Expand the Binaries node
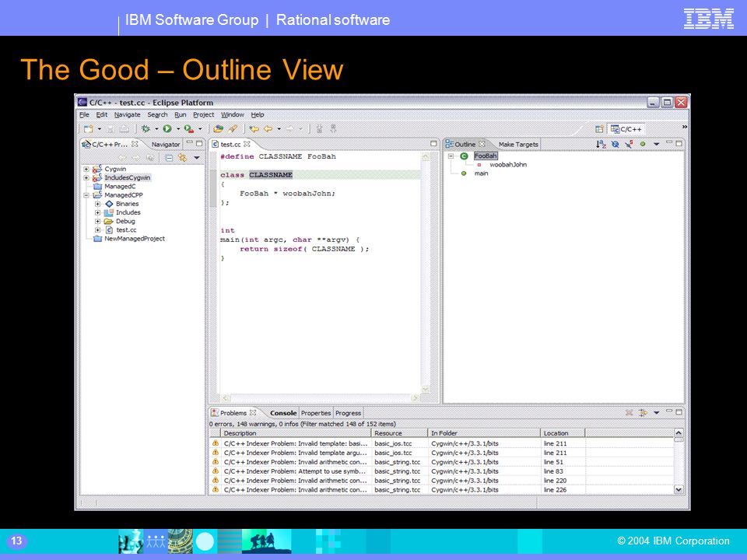747x560 pixels. click(98, 204)
